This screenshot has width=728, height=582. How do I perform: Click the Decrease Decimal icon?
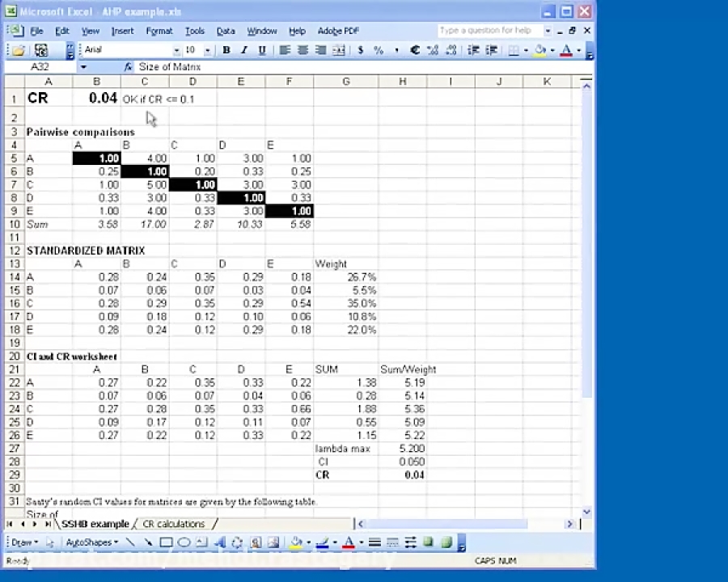pos(450,50)
